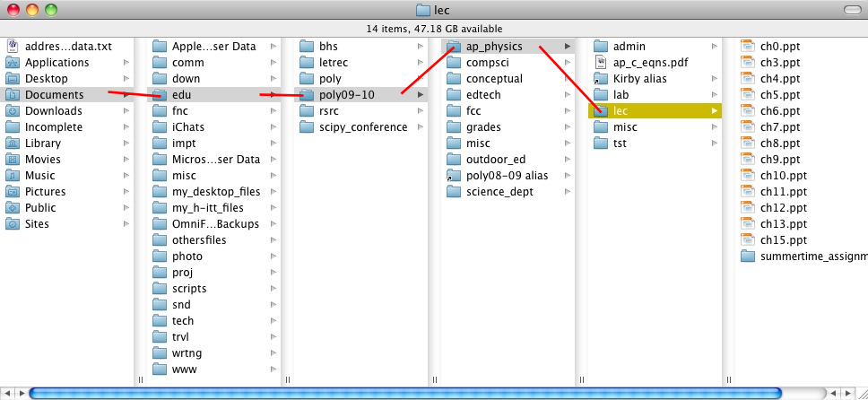Screen dimensions: 868x400
Task: Click the Incomplete folder icon
Action: click(13, 126)
